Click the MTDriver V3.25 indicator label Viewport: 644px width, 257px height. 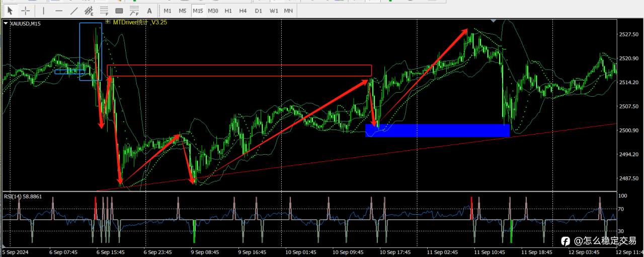[140, 22]
